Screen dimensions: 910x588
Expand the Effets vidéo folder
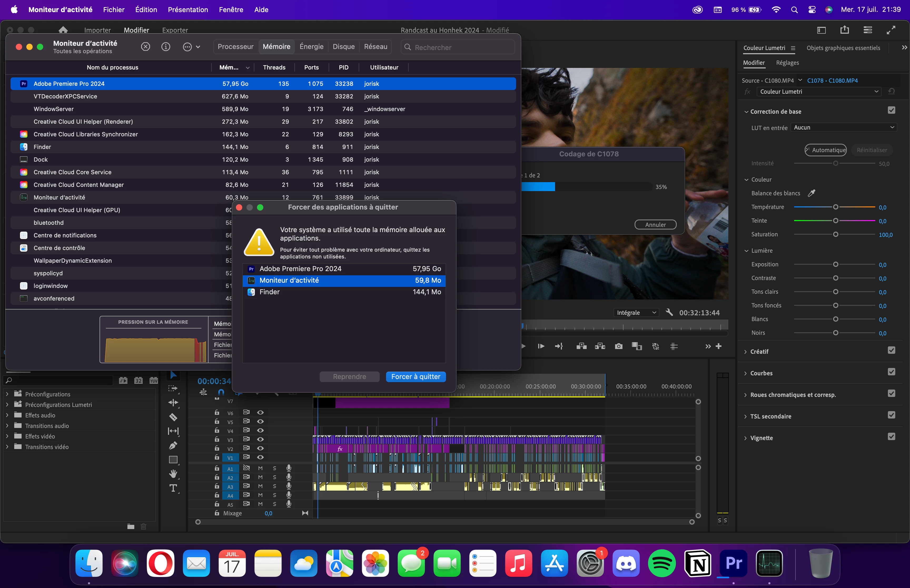(7, 436)
